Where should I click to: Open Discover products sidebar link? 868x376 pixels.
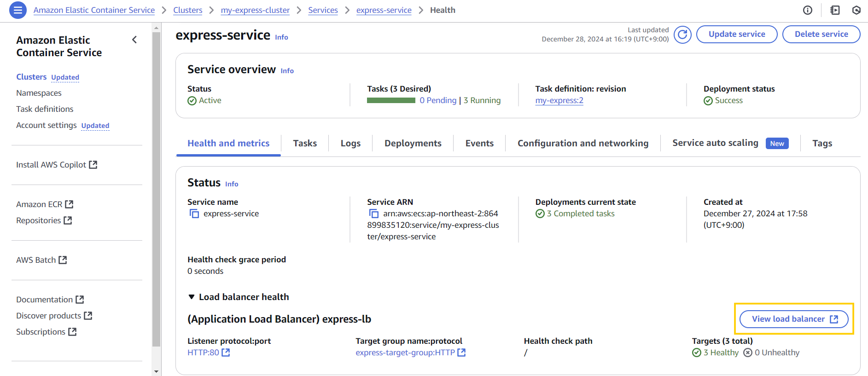coord(48,316)
